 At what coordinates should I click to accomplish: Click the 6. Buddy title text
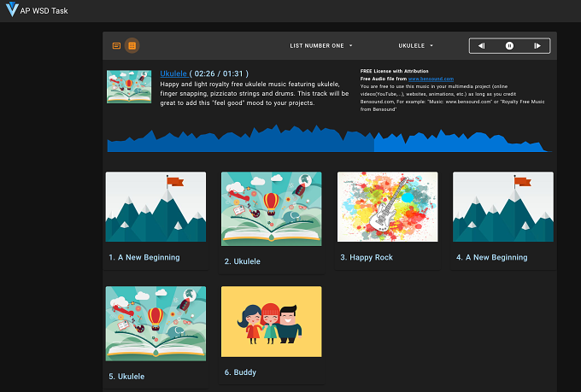click(240, 372)
